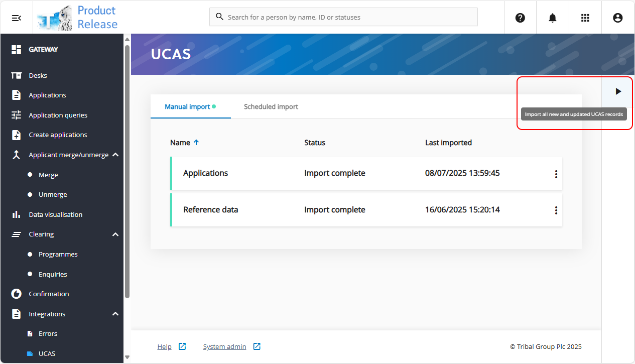Open the notifications bell
The height and width of the screenshot is (364, 635).
pos(553,18)
